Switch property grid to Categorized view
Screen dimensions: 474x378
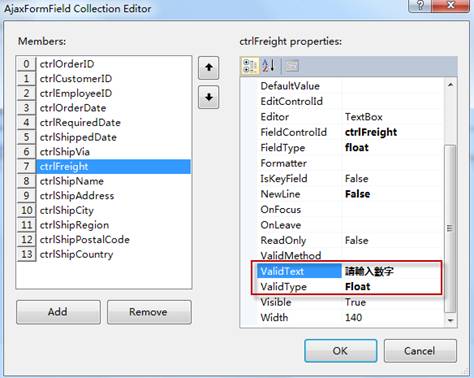click(250, 66)
